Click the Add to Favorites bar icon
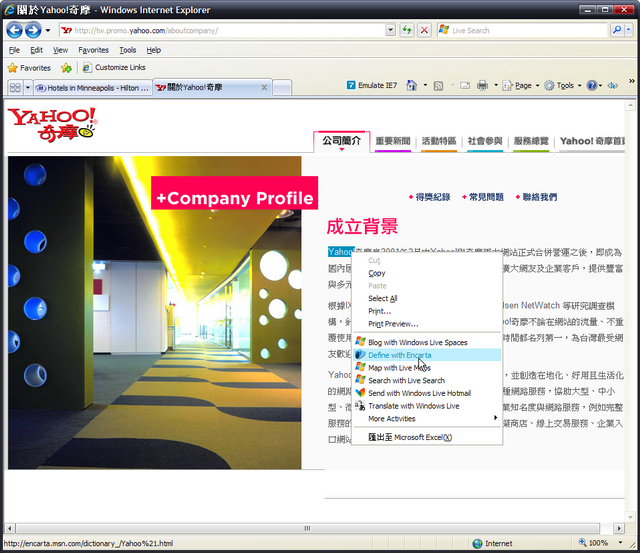 [x=66, y=68]
